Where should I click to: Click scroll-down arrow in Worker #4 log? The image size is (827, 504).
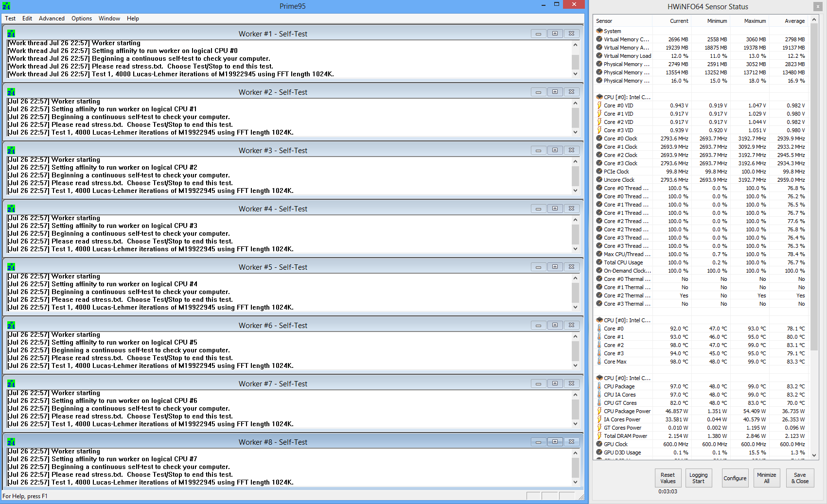[575, 249]
